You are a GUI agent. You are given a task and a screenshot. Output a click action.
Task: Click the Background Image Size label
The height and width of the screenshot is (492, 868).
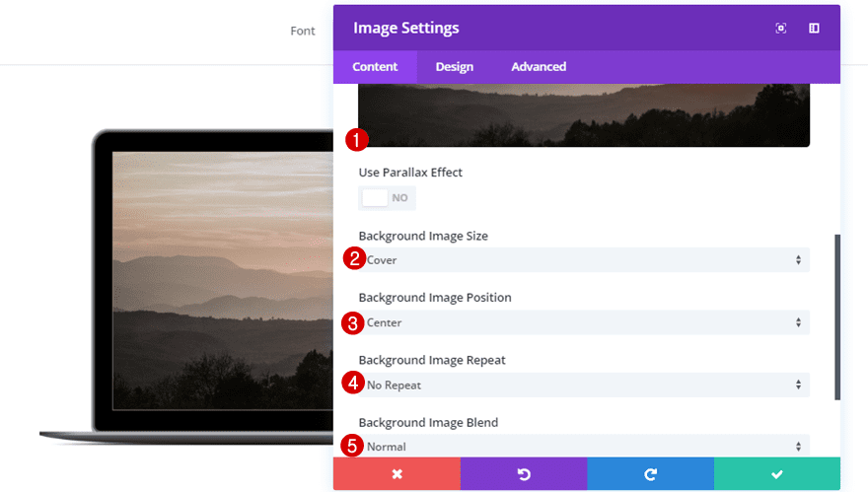tap(423, 236)
